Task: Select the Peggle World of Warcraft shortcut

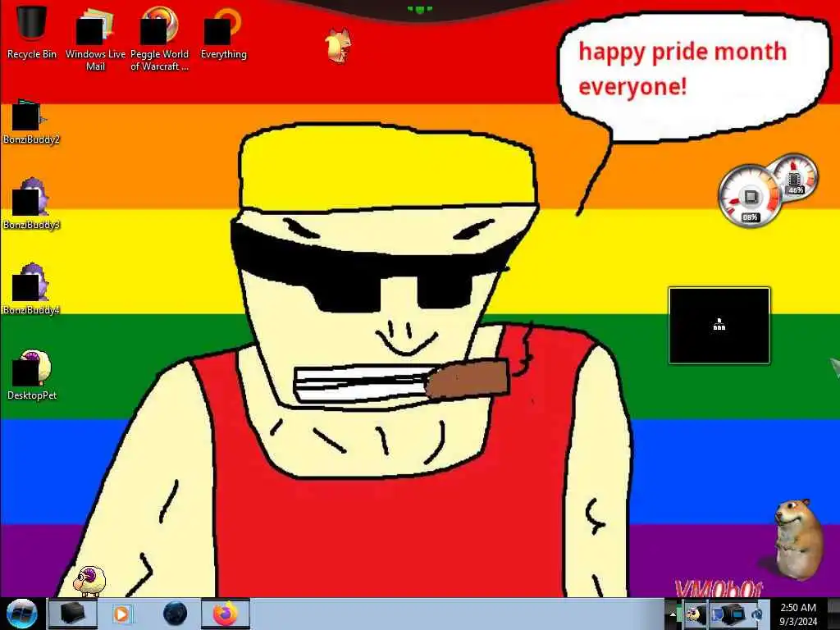Action: [159, 39]
